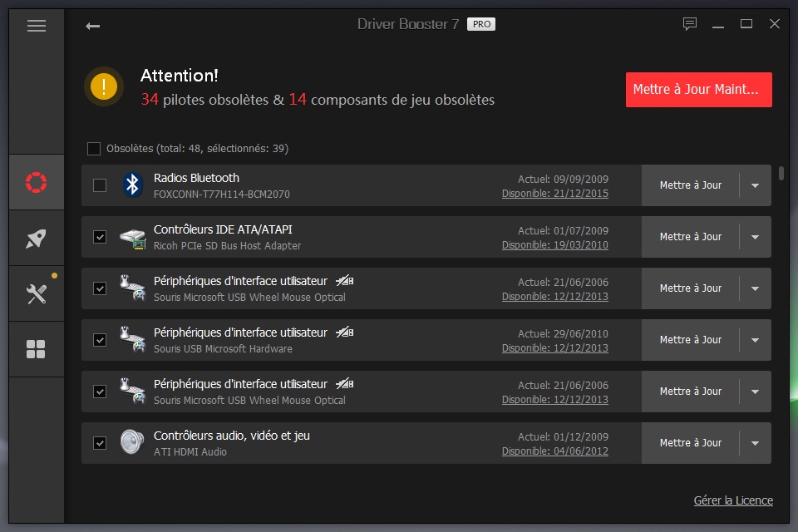The width and height of the screenshot is (798, 532).
Task: Expand the dropdown arrow for Ricoh SD Adapter
Action: click(756, 237)
